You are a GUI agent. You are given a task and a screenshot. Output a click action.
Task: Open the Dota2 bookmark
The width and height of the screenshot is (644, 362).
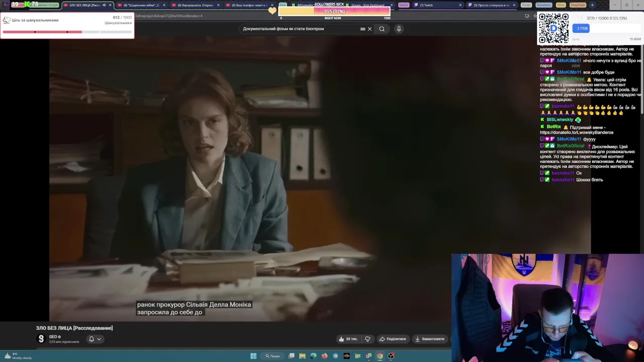point(526,5)
